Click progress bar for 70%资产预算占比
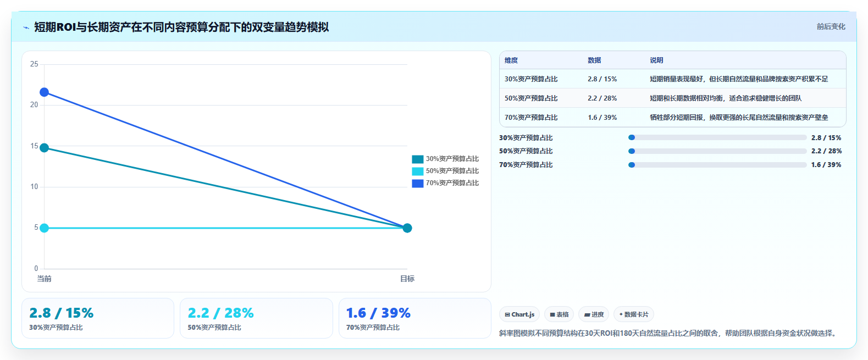Image resolution: width=868 pixels, height=360 pixels. 717,165
